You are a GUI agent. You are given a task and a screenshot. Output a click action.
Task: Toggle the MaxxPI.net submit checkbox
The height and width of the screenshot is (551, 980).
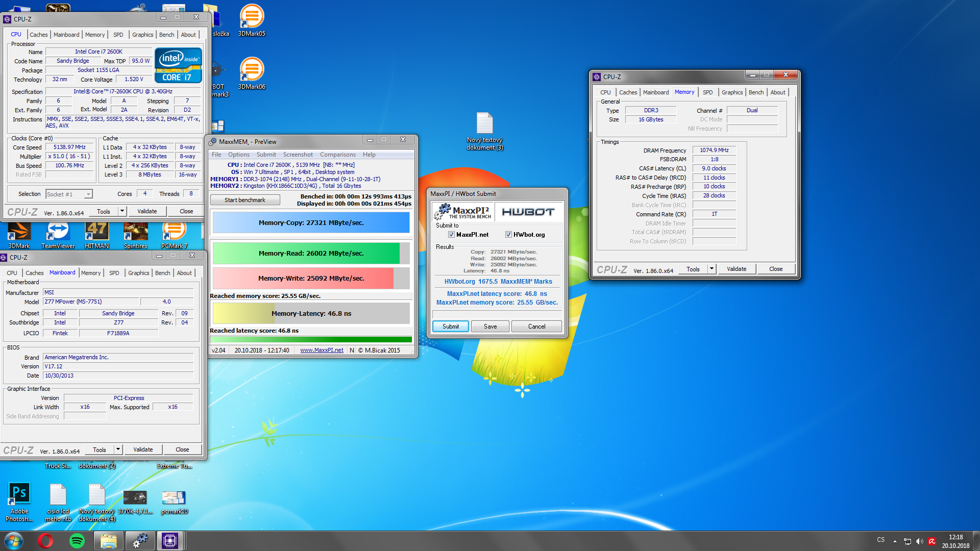(451, 235)
